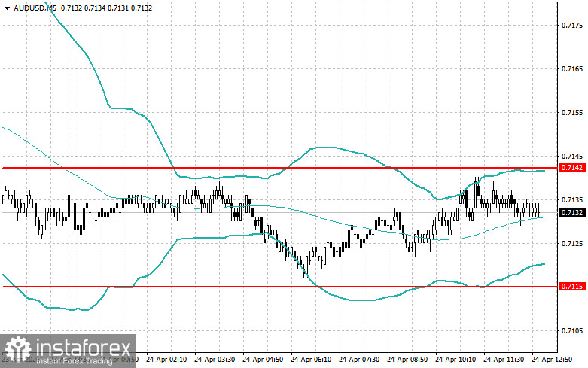Click the 0.7175 price axis value
Viewport: 588px width, 368px height.
click(572, 25)
